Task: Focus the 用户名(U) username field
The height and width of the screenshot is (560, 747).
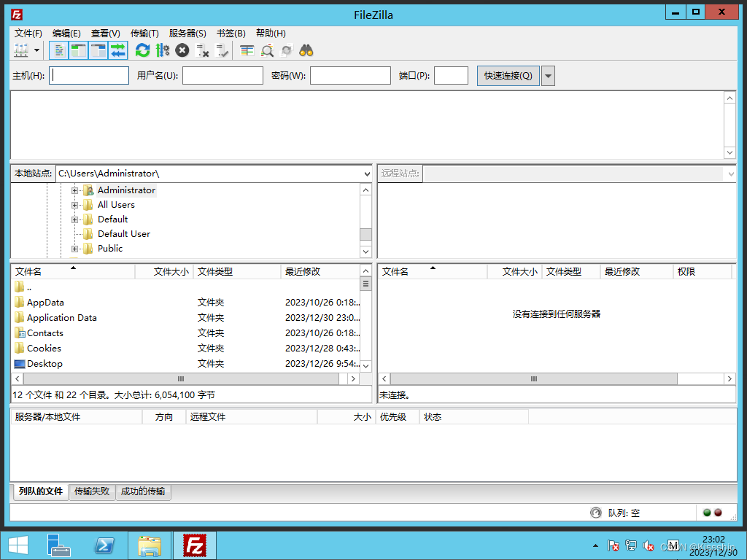Action: tap(223, 75)
